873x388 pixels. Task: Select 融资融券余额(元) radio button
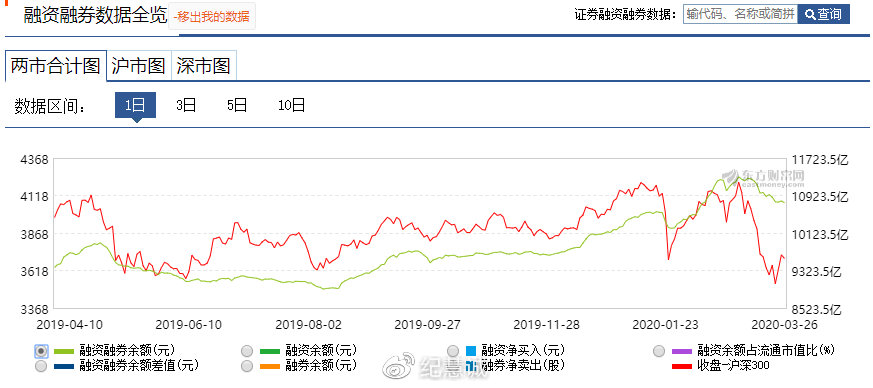[x=41, y=351]
